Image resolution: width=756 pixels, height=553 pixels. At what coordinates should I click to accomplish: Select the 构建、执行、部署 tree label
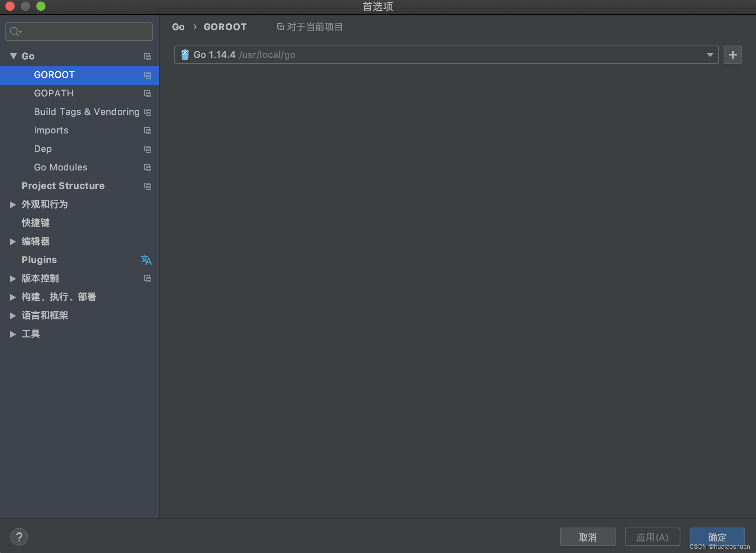(59, 297)
